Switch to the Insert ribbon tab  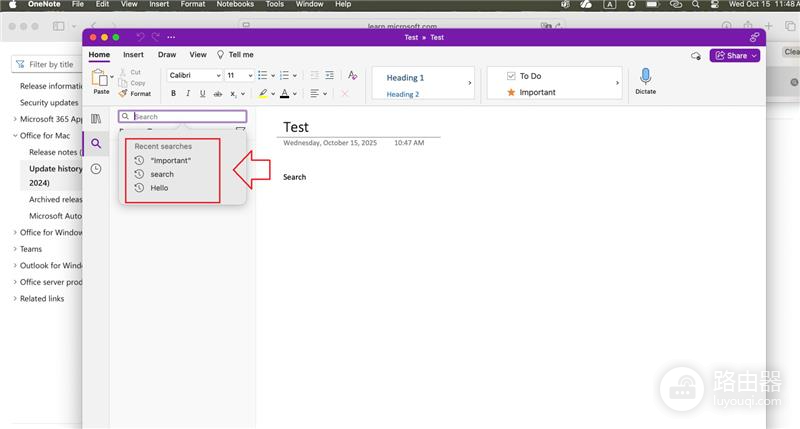click(133, 55)
